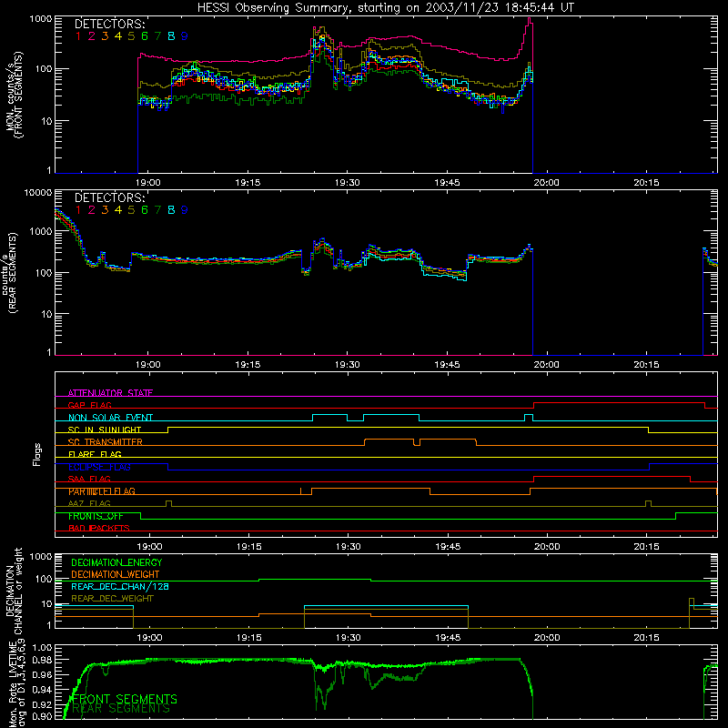Viewport: 728px width, 728px height.
Task: Select orange detector 3 in rear segments legend
Action: pos(105,210)
